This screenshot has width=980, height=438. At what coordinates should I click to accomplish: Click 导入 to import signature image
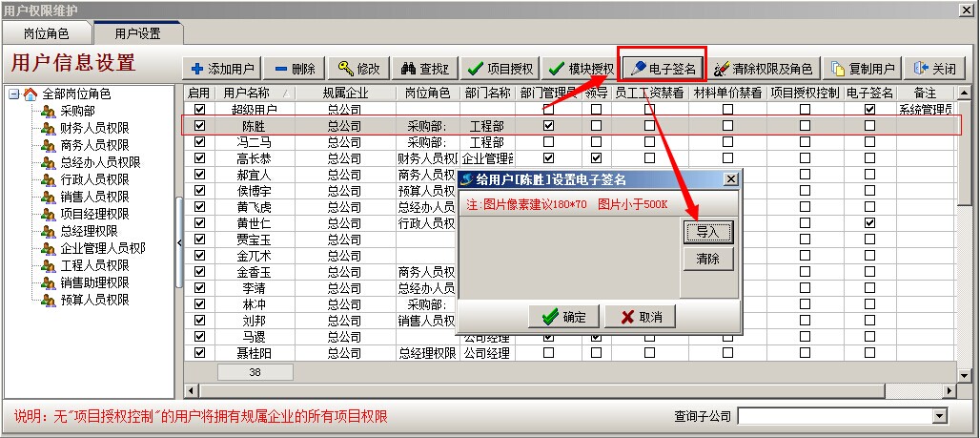707,232
